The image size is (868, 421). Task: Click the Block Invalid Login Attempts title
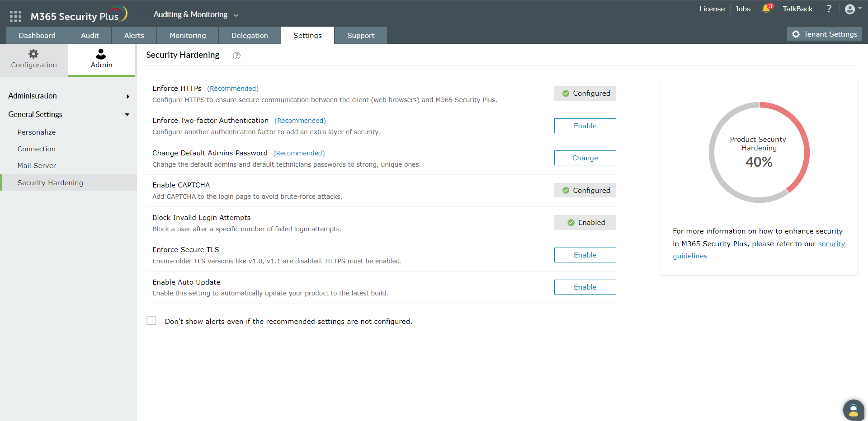click(202, 218)
